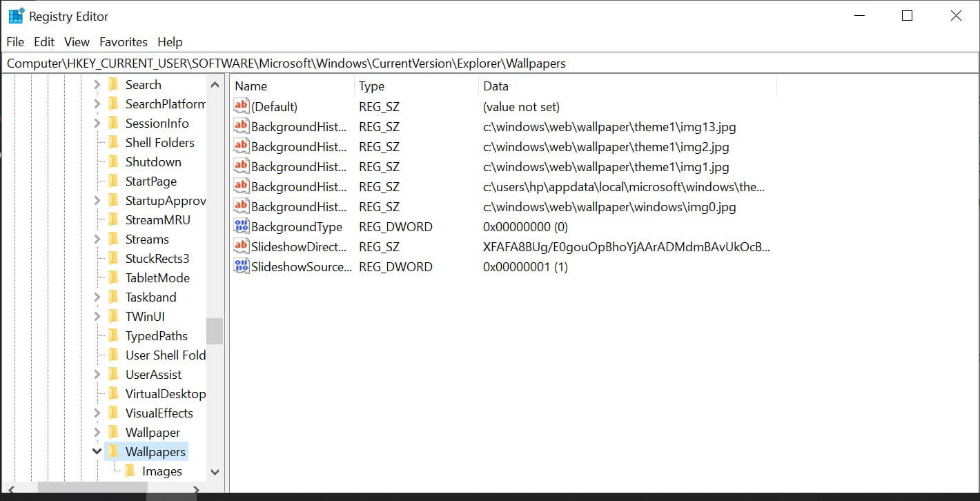Collapse the Wallpapers tree node
Viewport: 980px width, 501px height.
tap(97, 452)
